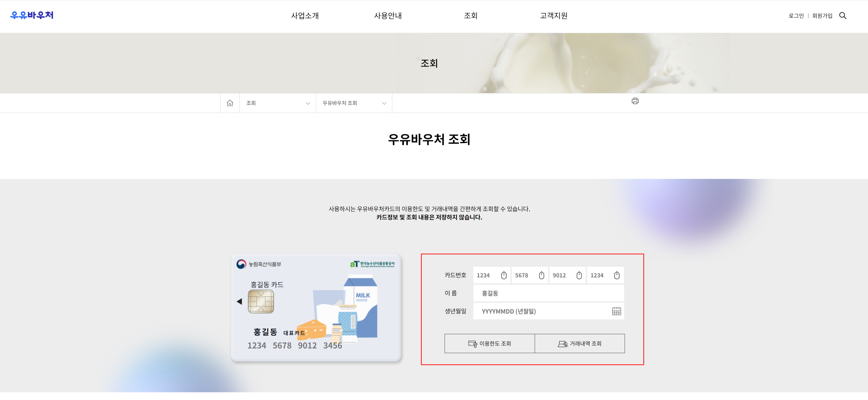Image resolution: width=868 pixels, height=400 pixels.
Task: Expand the 우유바우처 조회 breadcrumb dropdown
Action: pyautogui.click(x=354, y=103)
